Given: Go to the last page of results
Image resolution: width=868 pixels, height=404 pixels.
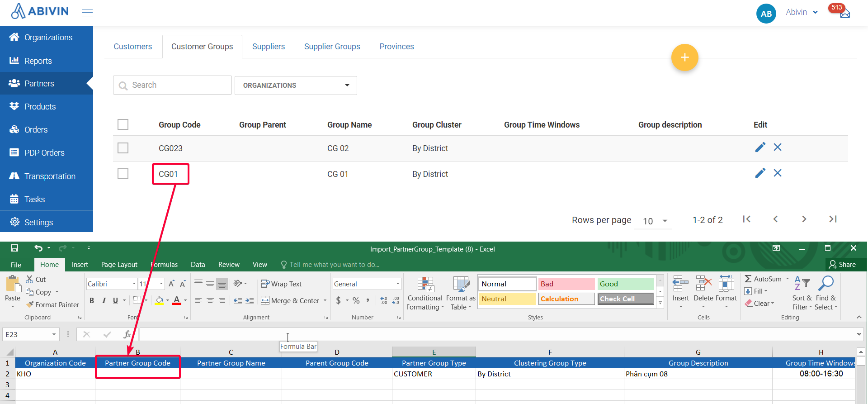Looking at the screenshot, I should pyautogui.click(x=833, y=219).
